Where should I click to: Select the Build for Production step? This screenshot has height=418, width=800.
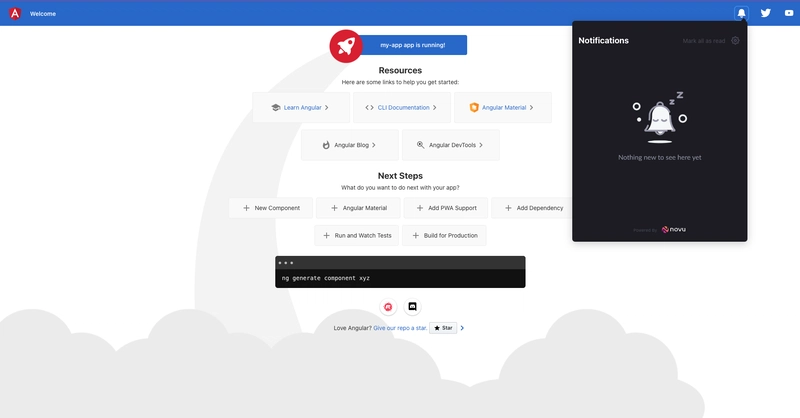[x=445, y=235]
